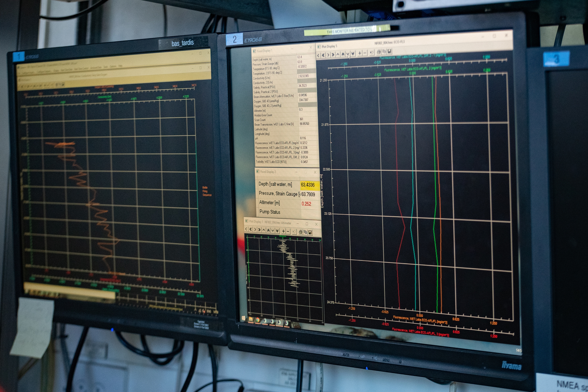
Task: Close the Fixed Display 2 window
Action: click(x=315, y=172)
